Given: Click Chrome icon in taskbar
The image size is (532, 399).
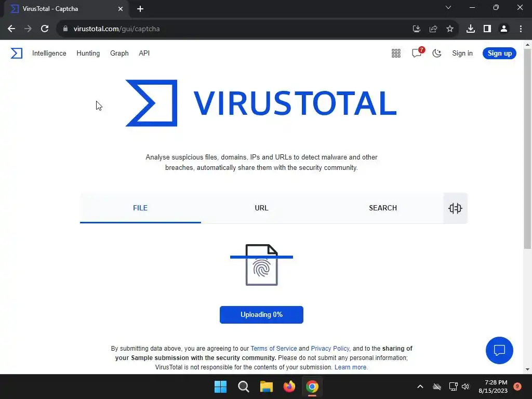Looking at the screenshot, I should (312, 387).
